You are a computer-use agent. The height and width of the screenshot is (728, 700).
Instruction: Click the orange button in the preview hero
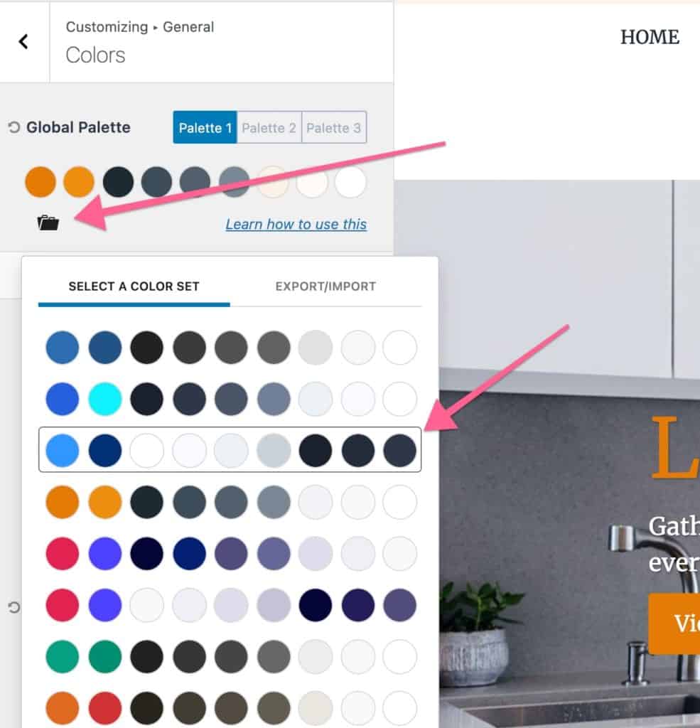[674, 623]
